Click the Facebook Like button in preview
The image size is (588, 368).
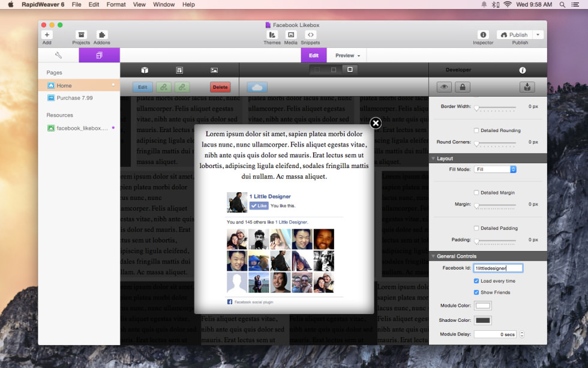click(x=259, y=205)
